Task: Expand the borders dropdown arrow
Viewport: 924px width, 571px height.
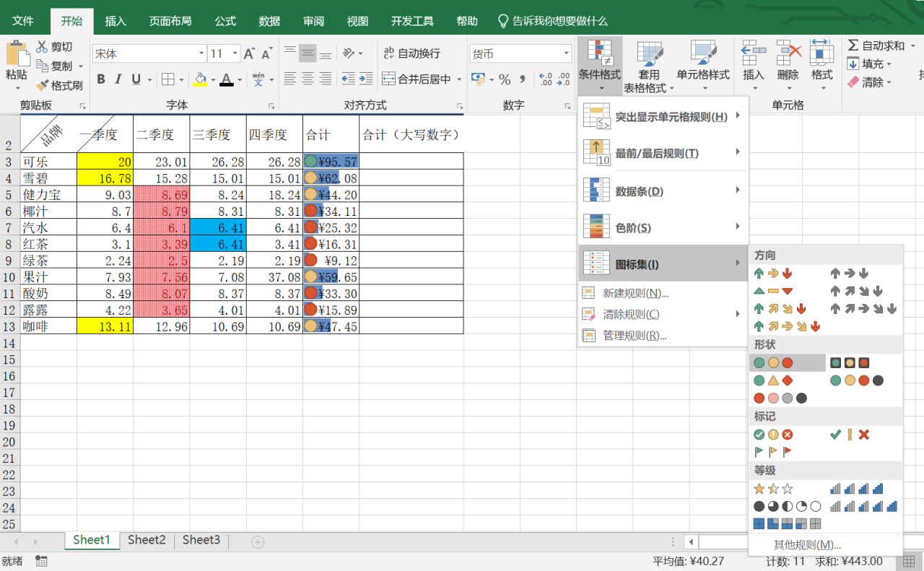Action: pos(181,79)
